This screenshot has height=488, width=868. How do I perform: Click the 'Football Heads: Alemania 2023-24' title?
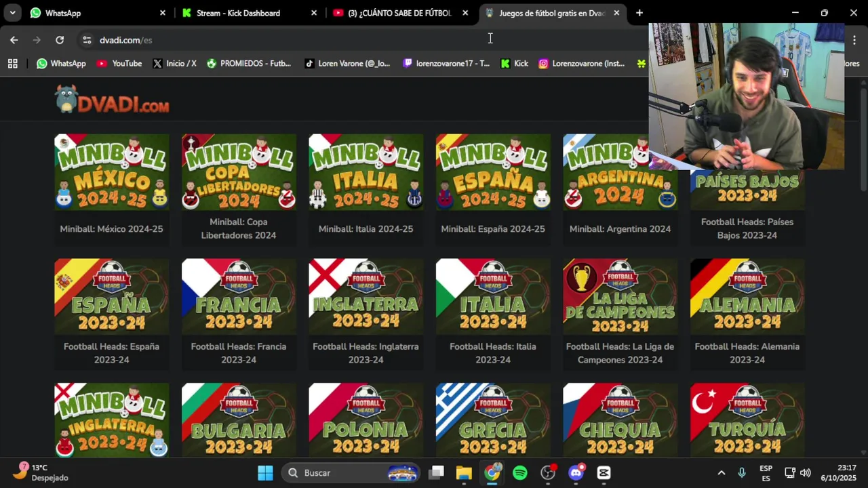(747, 353)
